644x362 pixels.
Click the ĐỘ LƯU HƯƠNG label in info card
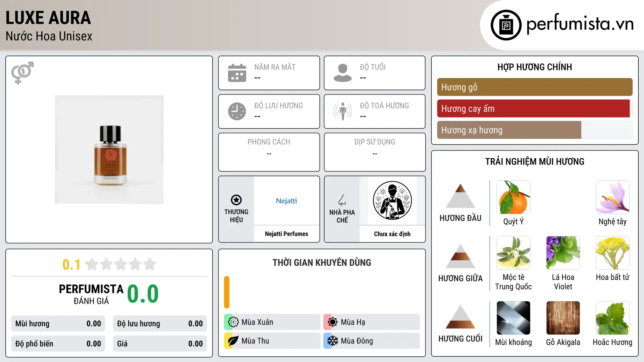(279, 106)
